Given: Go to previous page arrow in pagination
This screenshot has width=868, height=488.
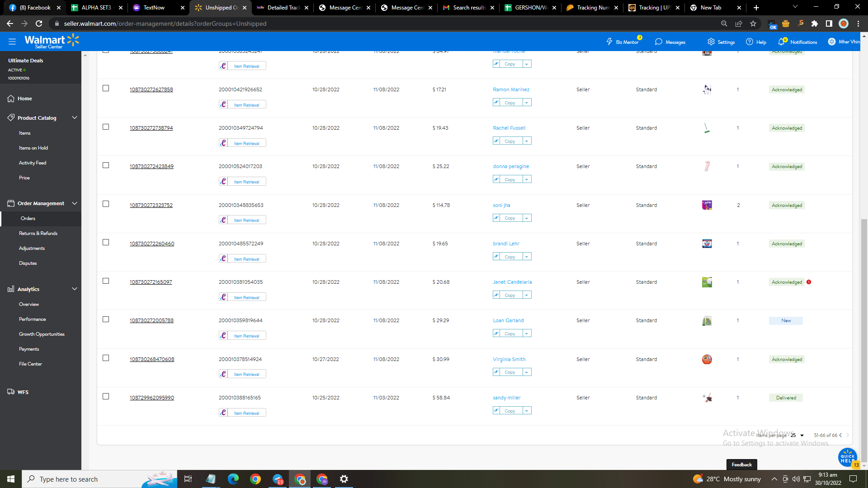Looking at the screenshot, I should coord(840,435).
